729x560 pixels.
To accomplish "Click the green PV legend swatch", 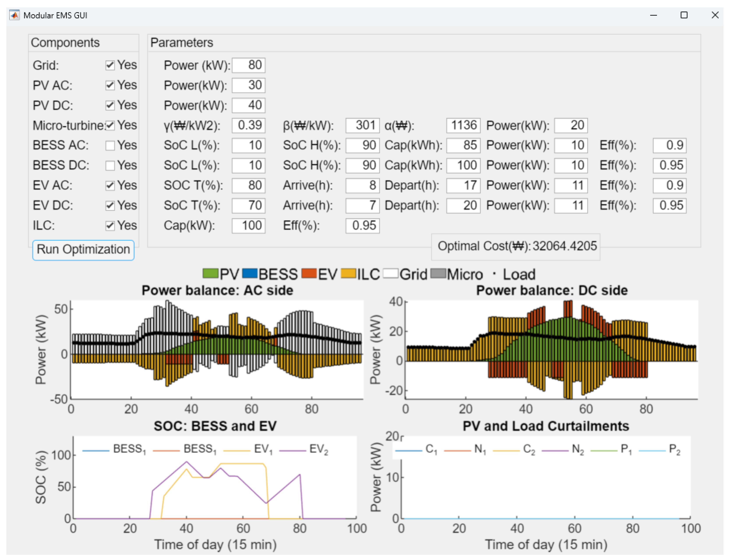I will click(x=210, y=274).
